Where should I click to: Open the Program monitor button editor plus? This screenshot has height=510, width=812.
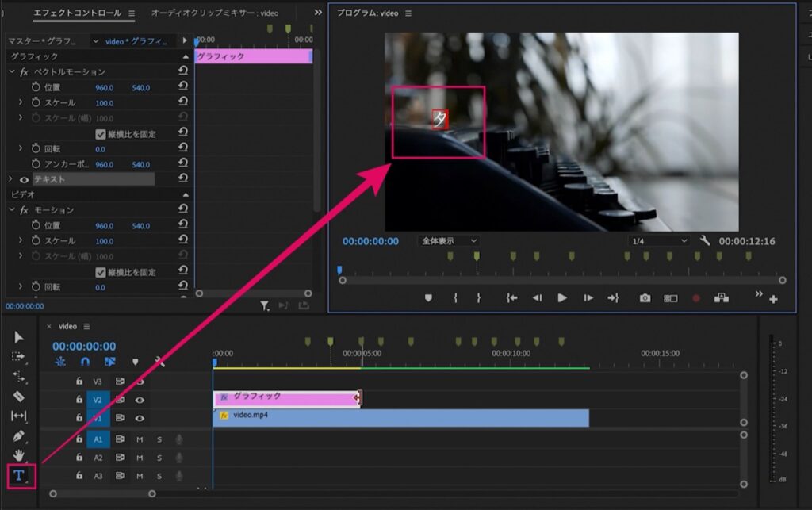[x=773, y=299]
